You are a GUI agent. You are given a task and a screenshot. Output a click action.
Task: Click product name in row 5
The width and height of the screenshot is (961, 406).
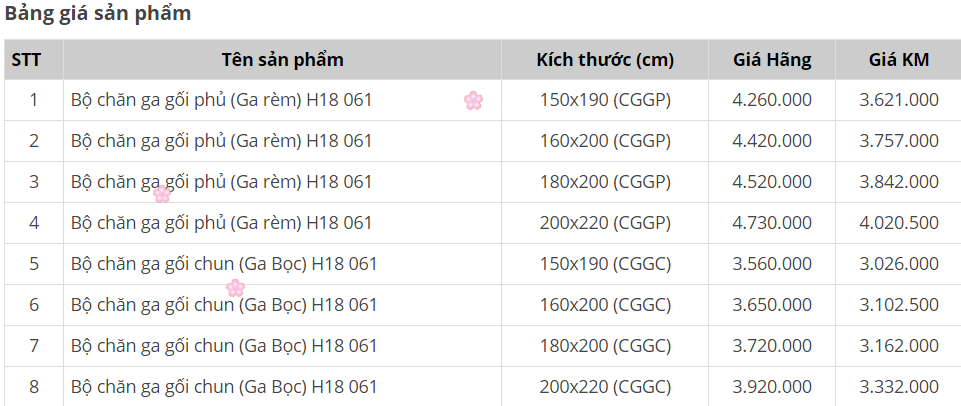coord(224,264)
